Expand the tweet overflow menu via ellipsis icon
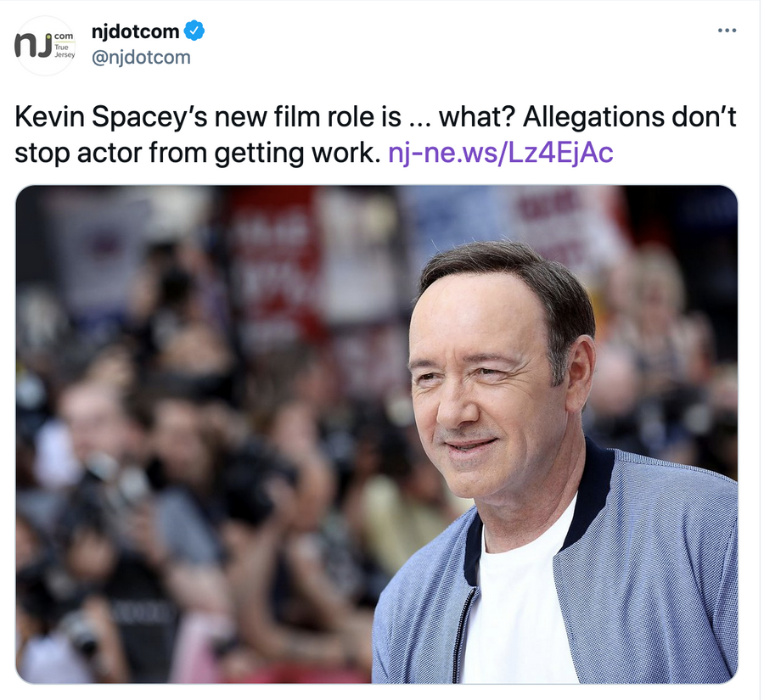The image size is (764, 700). (727, 31)
